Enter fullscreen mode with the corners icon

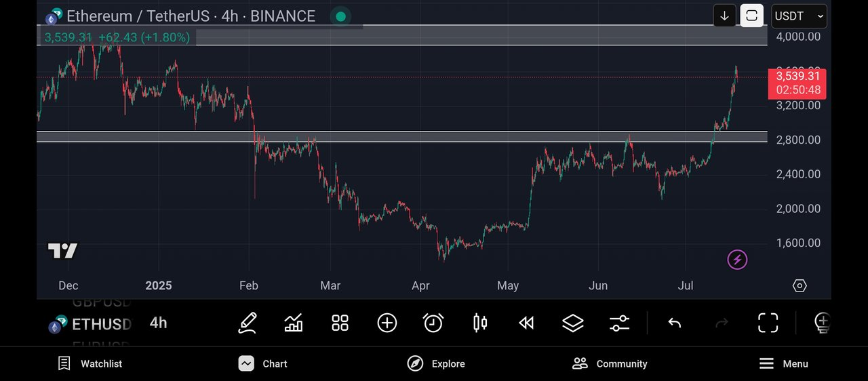coord(768,323)
